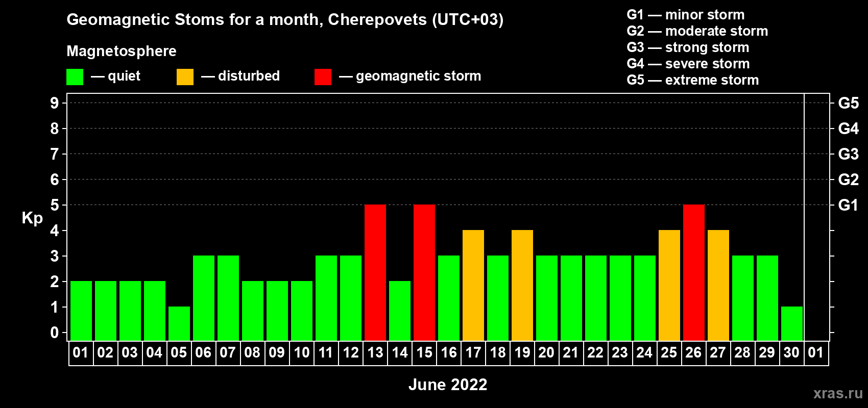Select the orange bar for June 19

tap(522, 285)
